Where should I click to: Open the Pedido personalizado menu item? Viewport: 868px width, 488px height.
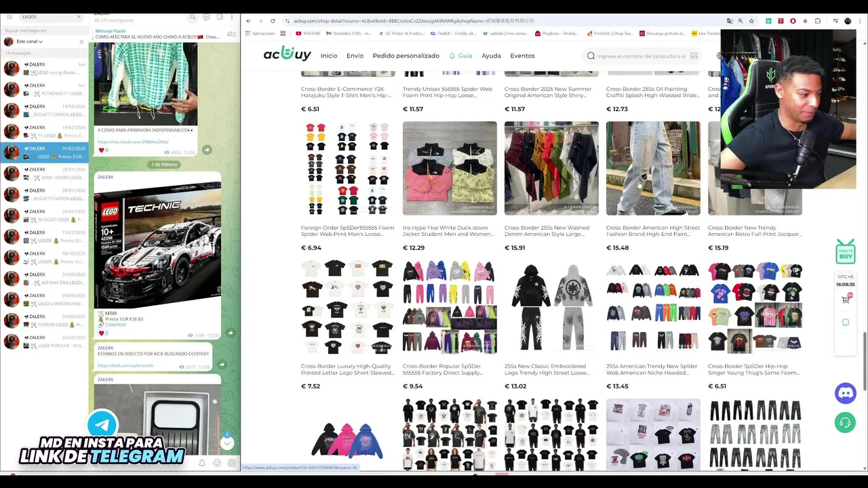[x=406, y=56]
